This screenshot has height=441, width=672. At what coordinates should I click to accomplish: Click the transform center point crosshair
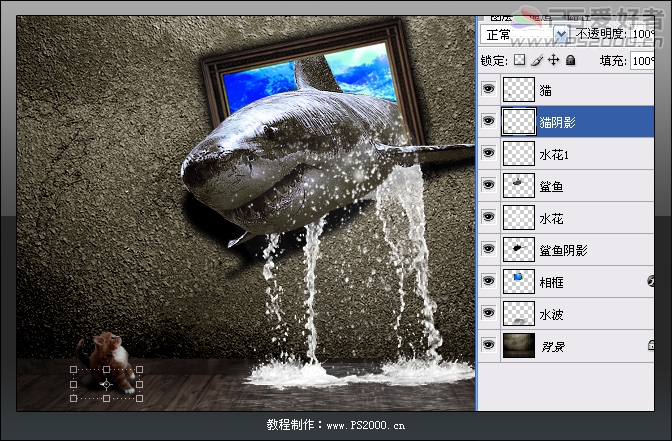pyautogui.click(x=106, y=384)
